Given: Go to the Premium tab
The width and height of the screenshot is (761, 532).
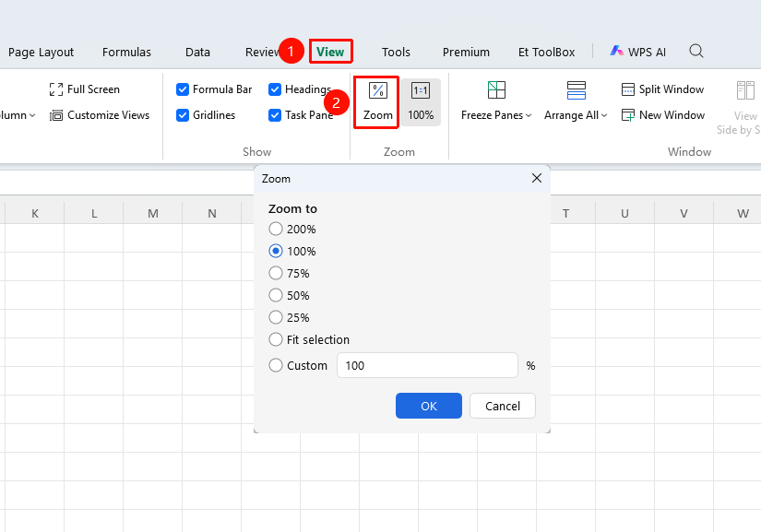Looking at the screenshot, I should coord(466,52).
